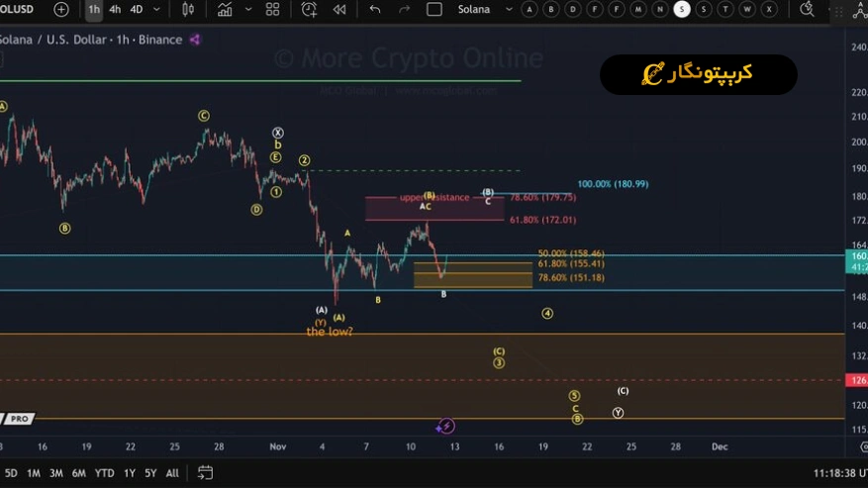This screenshot has height=488, width=868.
Task: Set date range to YTD
Action: tap(104, 473)
